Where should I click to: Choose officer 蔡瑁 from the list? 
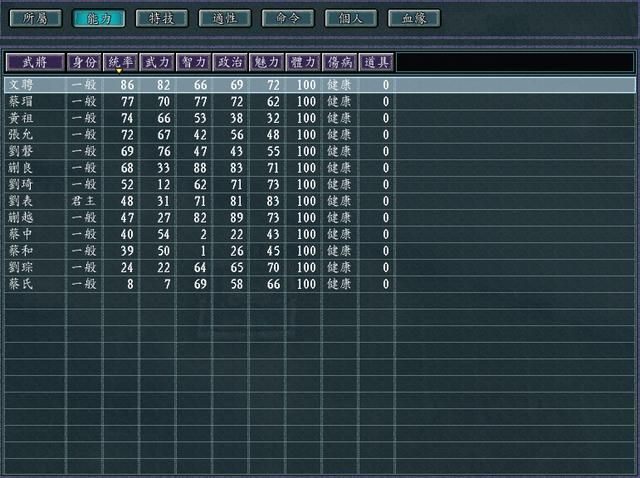[x=21, y=101]
